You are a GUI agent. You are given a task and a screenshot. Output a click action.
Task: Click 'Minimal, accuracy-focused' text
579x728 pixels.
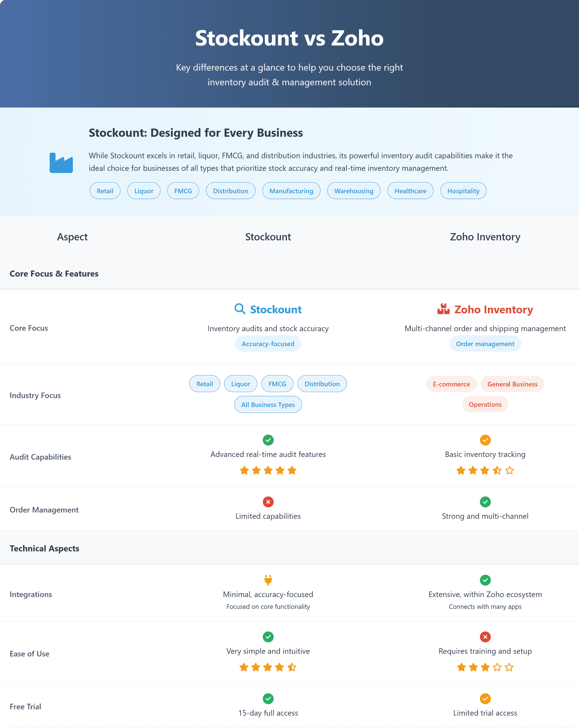268,594
